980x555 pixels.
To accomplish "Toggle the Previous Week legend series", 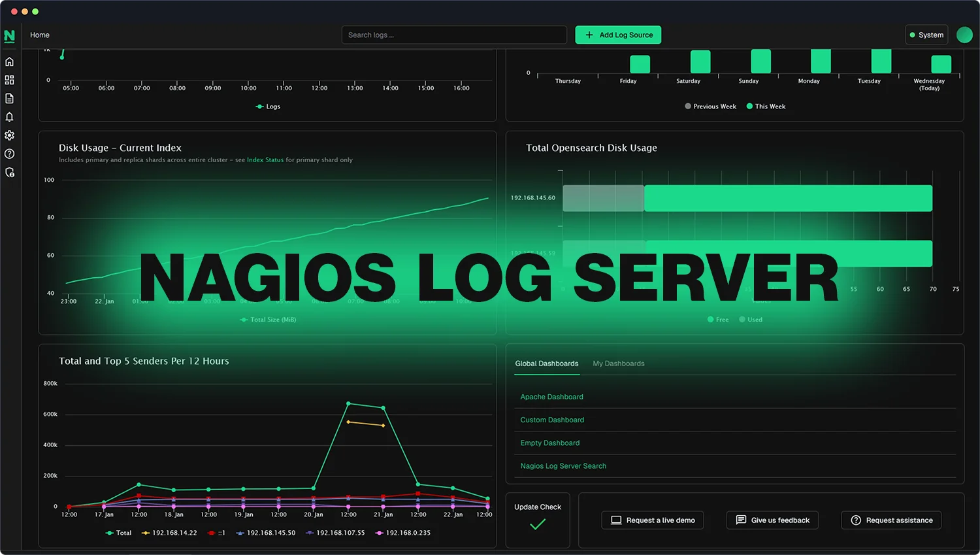I will (710, 107).
